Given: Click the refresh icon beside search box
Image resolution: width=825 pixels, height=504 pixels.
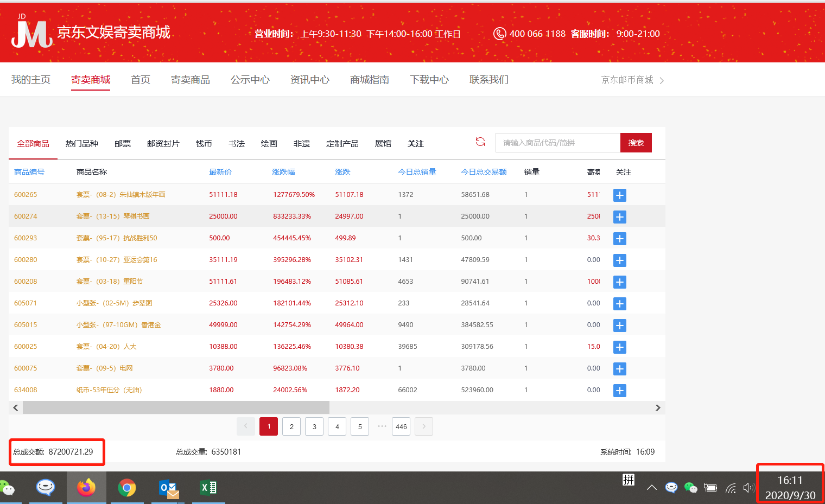Looking at the screenshot, I should point(480,142).
